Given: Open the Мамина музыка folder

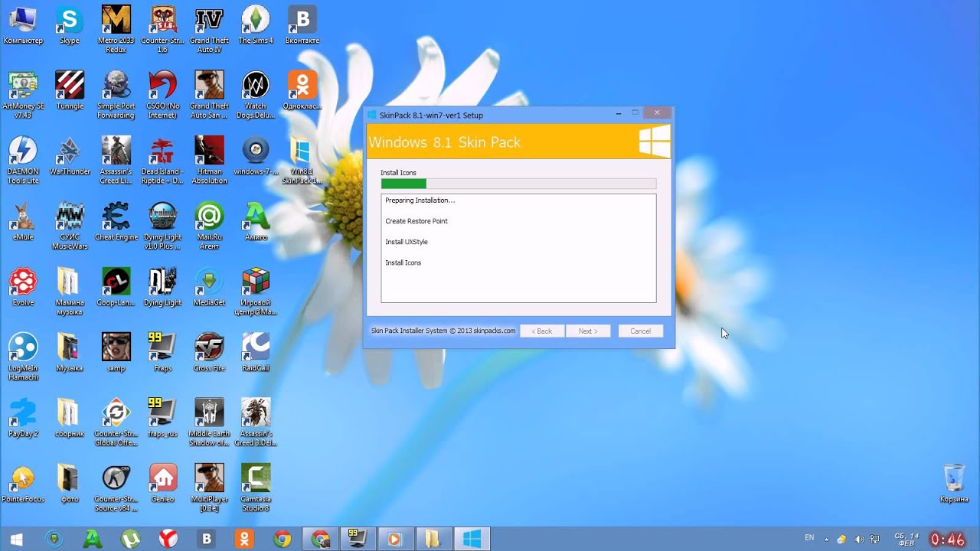Looking at the screenshot, I should pyautogui.click(x=70, y=292).
